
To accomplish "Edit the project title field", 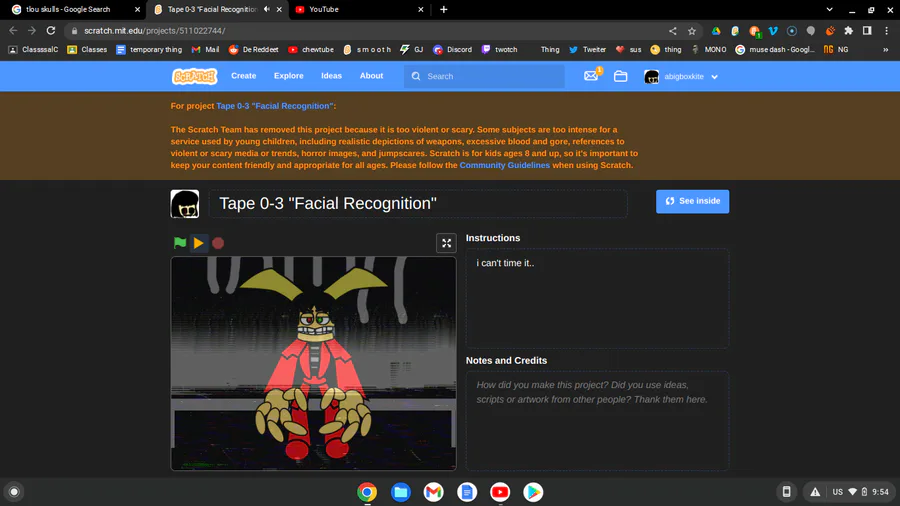I will click(418, 204).
